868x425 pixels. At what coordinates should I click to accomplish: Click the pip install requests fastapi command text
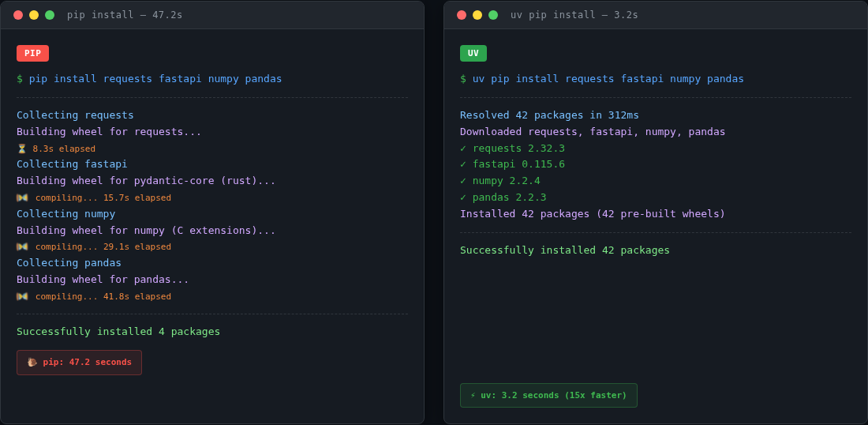click(155, 79)
